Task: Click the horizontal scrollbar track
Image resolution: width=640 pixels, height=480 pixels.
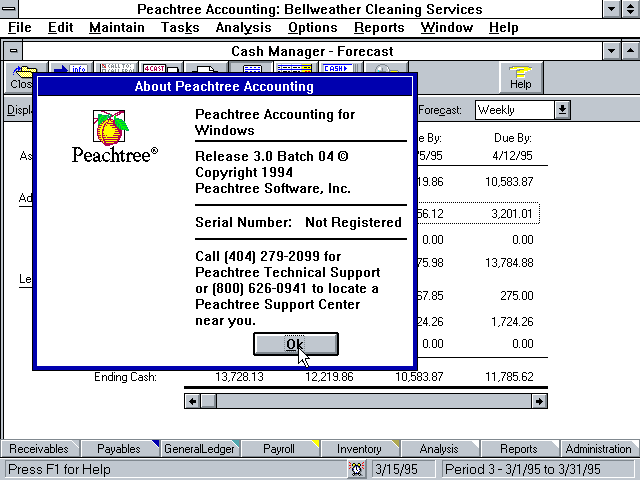Action: 374,401
